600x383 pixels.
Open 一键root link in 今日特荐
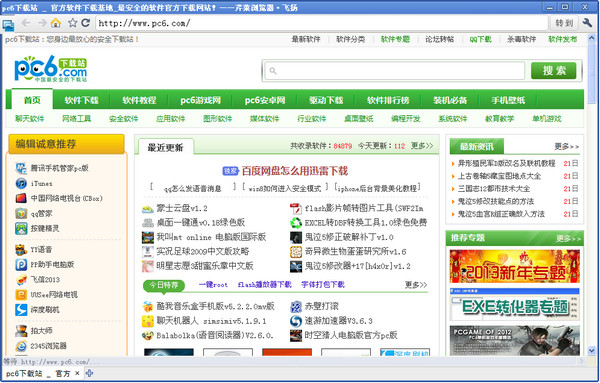pos(213,285)
